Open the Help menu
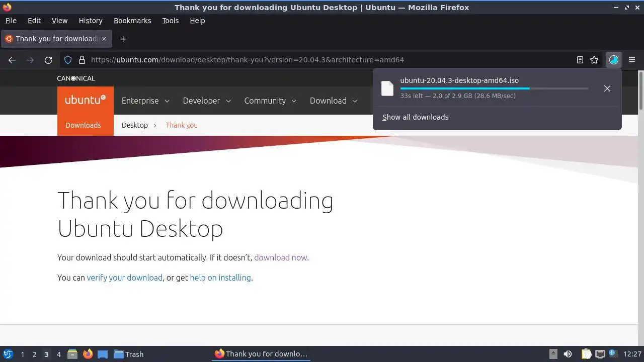The width and height of the screenshot is (644, 362). [197, 21]
